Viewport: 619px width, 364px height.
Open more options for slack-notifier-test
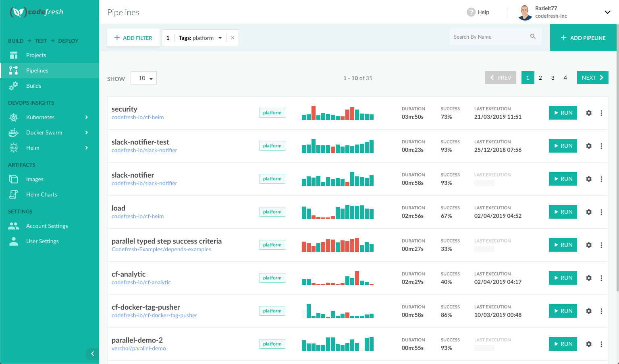pyautogui.click(x=601, y=146)
